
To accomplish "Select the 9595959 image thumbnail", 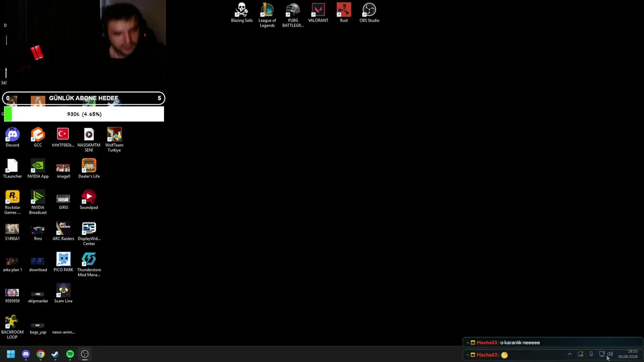I will tap(13, 294).
